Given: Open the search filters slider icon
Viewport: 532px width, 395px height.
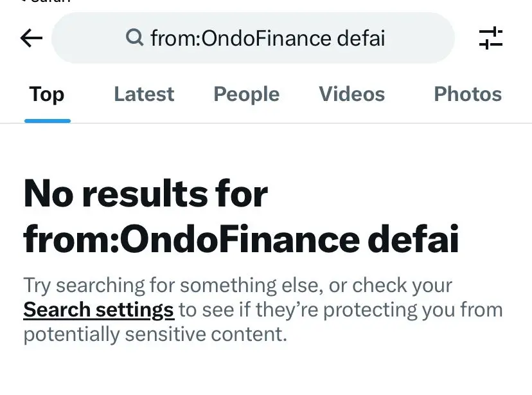Looking at the screenshot, I should coord(491,38).
